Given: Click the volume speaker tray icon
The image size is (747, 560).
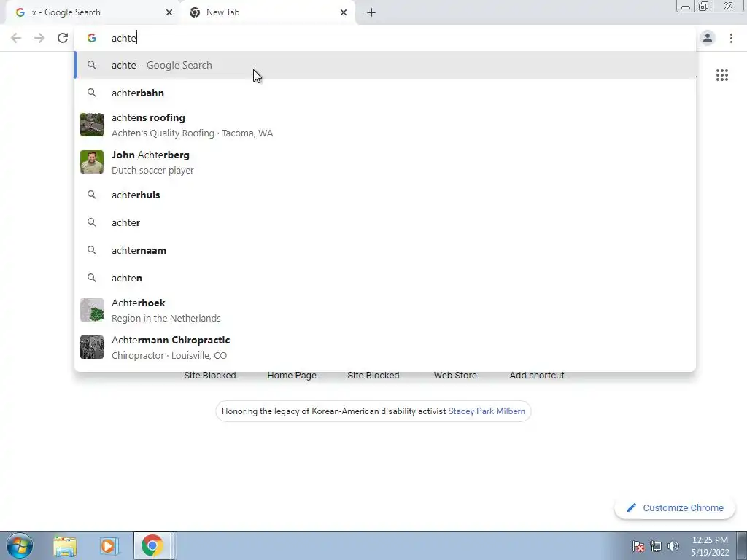Looking at the screenshot, I should click(673, 546).
